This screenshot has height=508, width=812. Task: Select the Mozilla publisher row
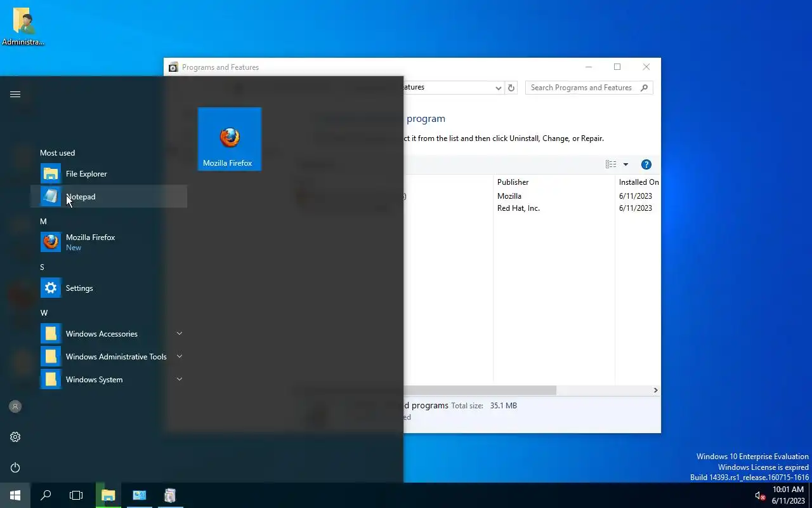509,196
